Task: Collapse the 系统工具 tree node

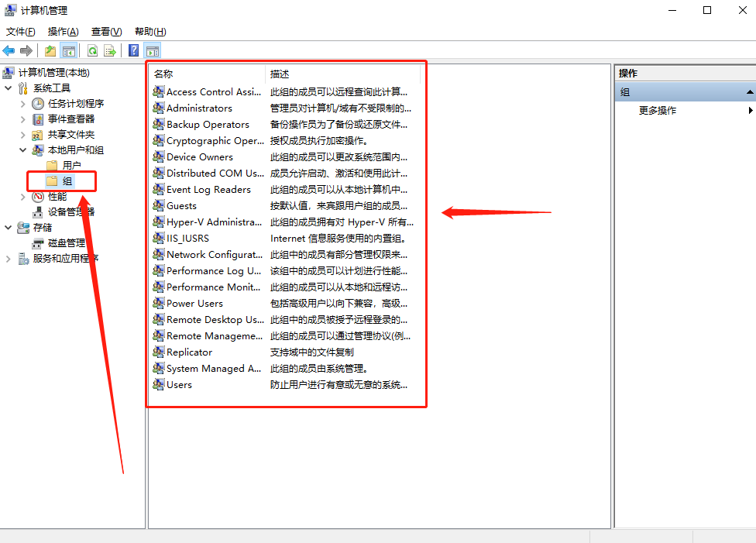Action: (x=9, y=88)
